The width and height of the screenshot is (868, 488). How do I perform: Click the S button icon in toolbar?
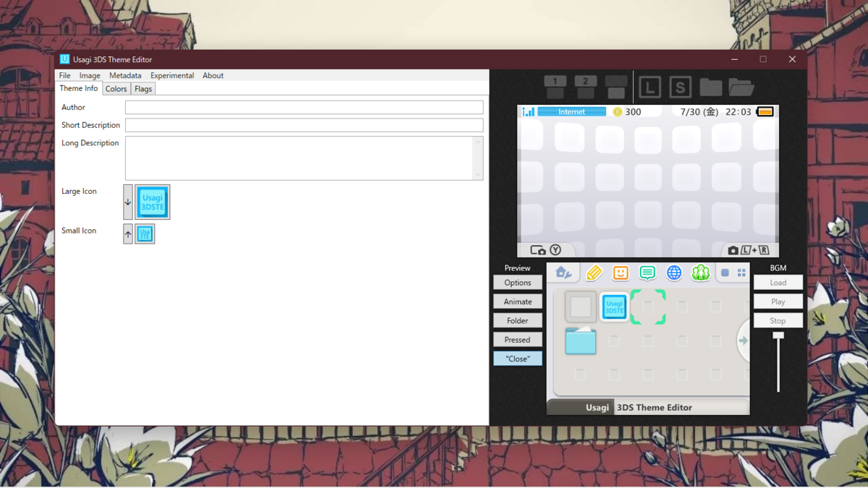coord(680,87)
